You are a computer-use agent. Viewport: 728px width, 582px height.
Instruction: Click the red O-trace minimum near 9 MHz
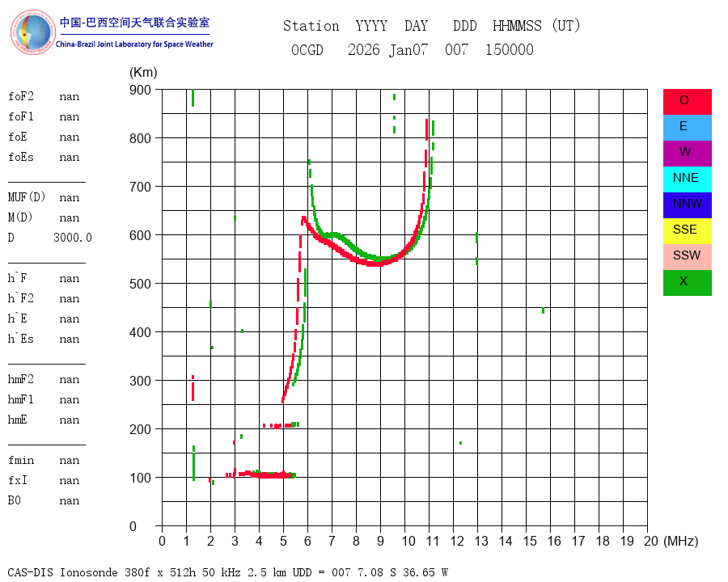377,264
